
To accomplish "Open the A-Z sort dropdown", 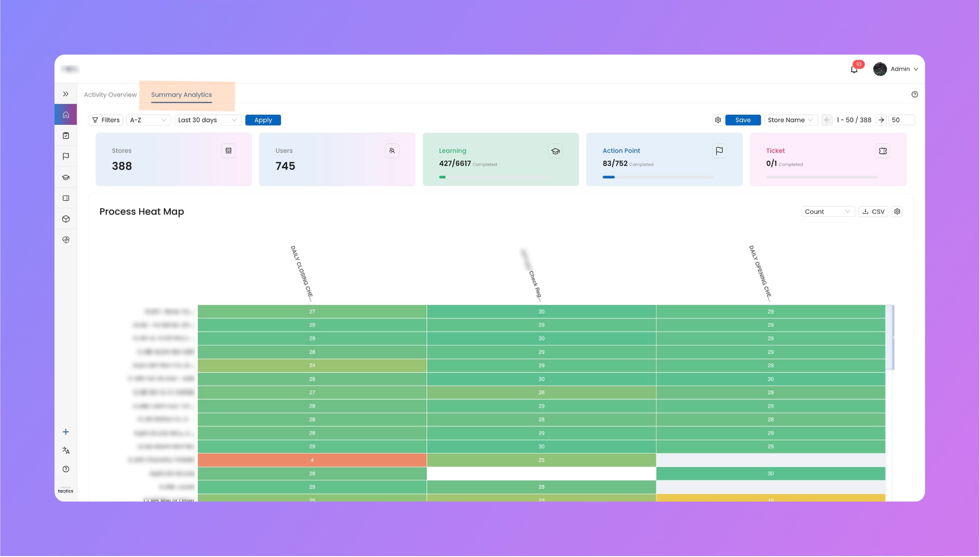I will pyautogui.click(x=148, y=120).
